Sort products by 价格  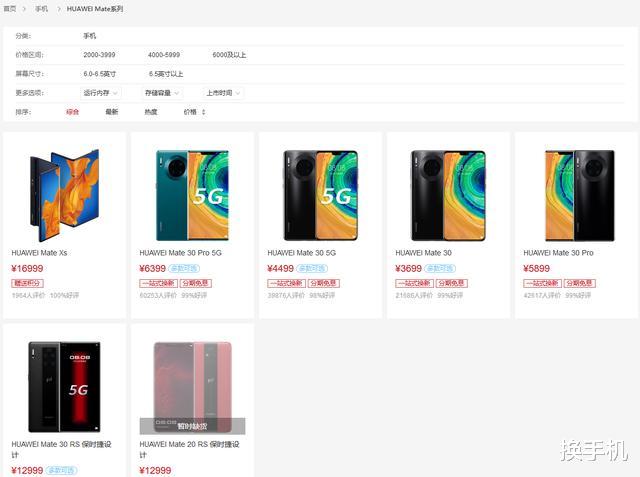[x=190, y=112]
